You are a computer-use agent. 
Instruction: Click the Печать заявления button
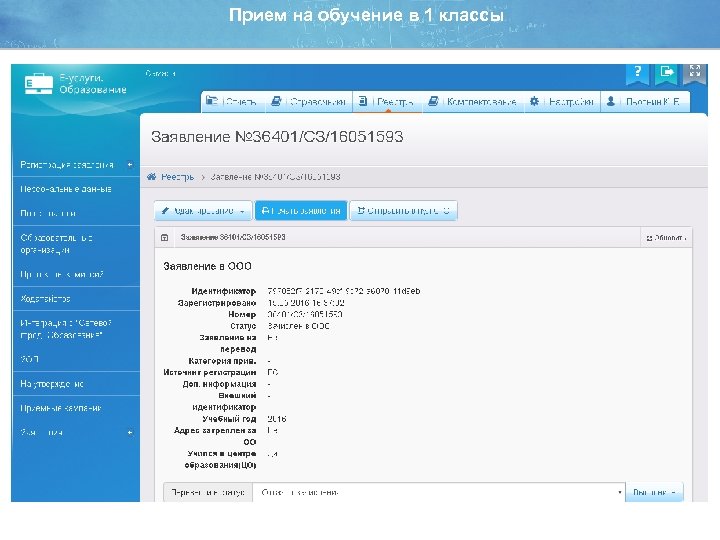click(x=301, y=211)
